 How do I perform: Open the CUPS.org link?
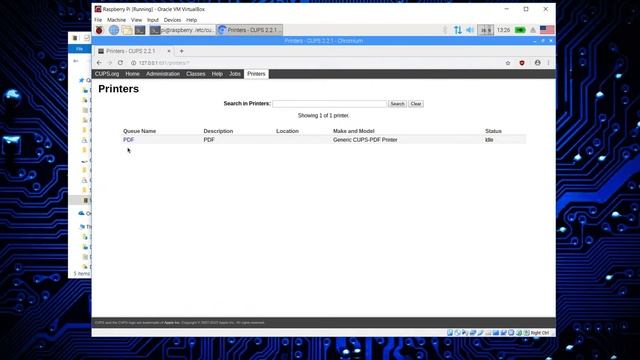[x=107, y=74]
